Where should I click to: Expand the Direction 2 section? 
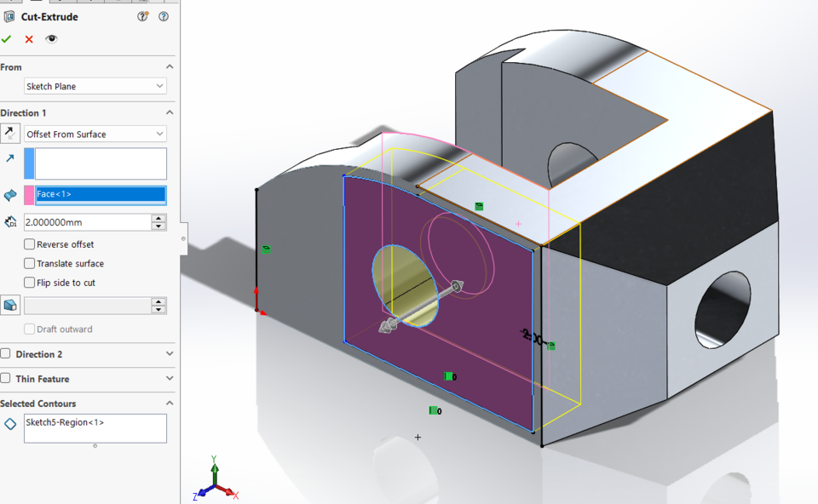coord(169,353)
